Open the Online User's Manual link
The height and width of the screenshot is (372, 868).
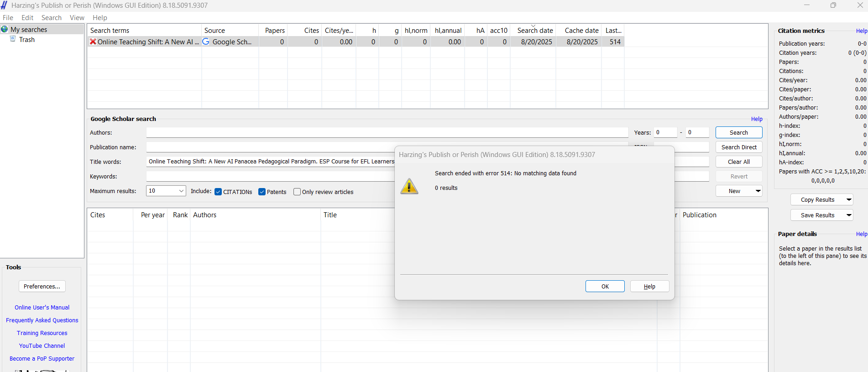pos(42,308)
